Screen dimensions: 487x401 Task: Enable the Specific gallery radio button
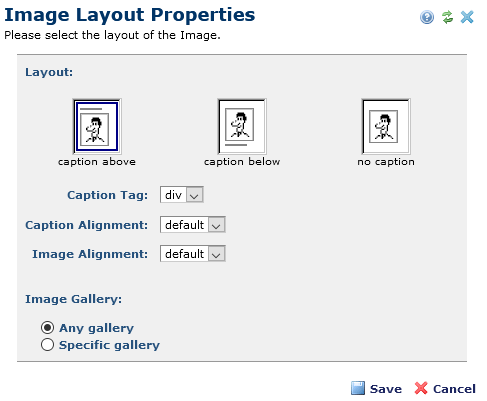pos(47,345)
